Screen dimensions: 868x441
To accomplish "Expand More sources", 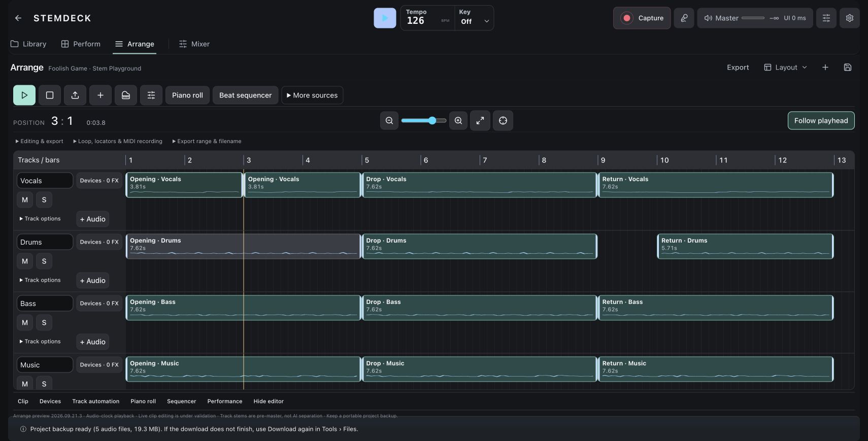I will [x=312, y=95].
